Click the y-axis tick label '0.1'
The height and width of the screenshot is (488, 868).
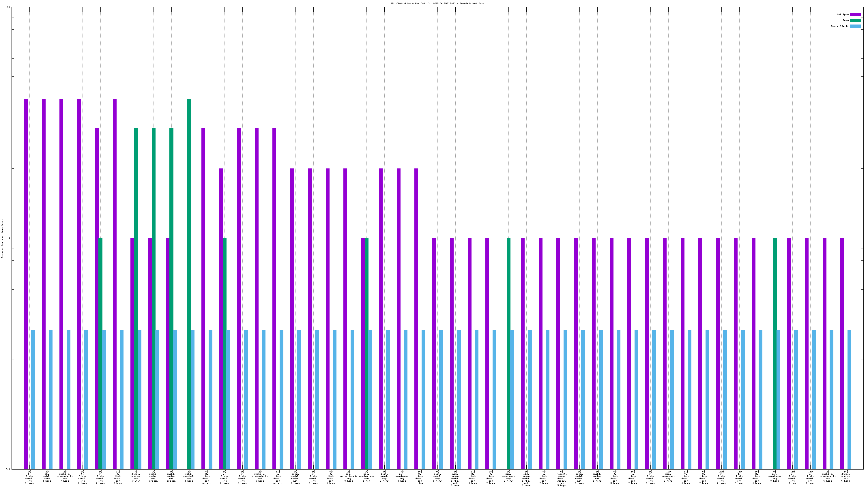(8, 469)
